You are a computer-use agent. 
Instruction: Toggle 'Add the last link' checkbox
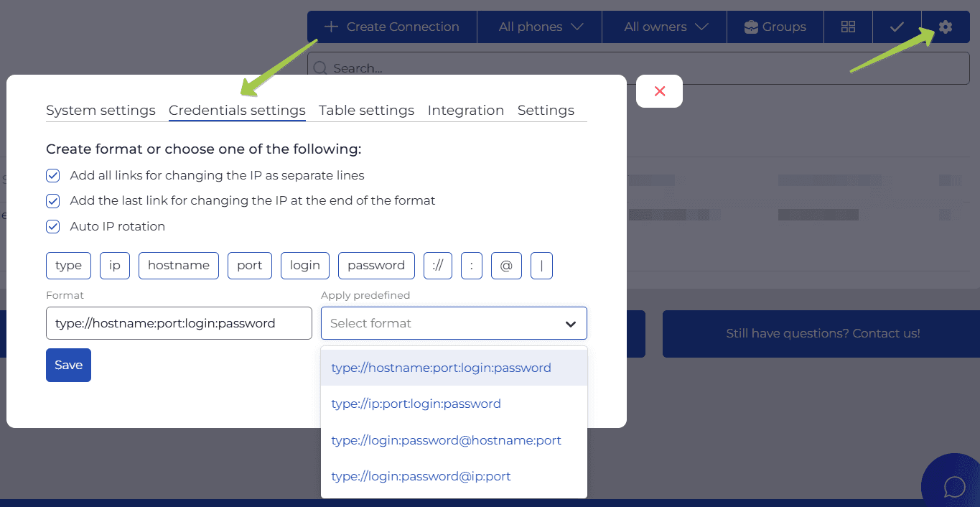pos(53,201)
